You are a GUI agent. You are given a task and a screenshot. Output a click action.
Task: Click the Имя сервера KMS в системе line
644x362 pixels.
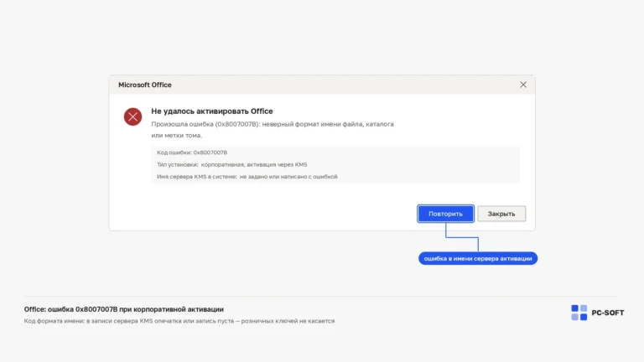247,177
